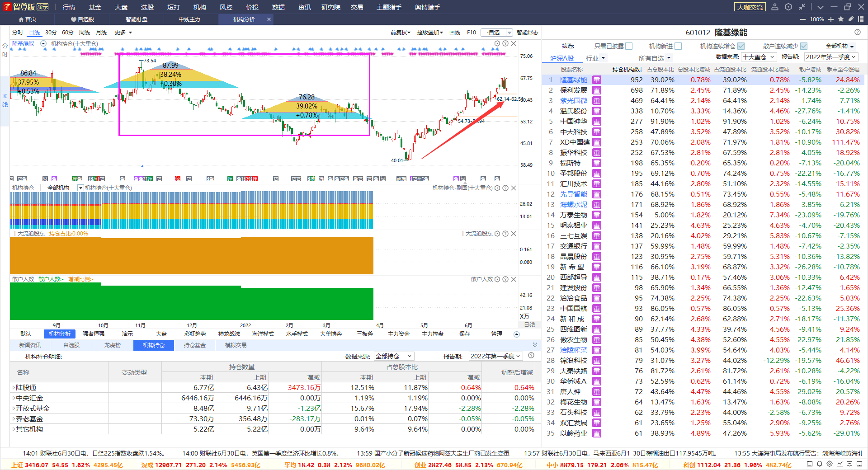Screen dimensions: 868x470
Task: Click the 重 badge next to 温氏股份
Action: 597,111
